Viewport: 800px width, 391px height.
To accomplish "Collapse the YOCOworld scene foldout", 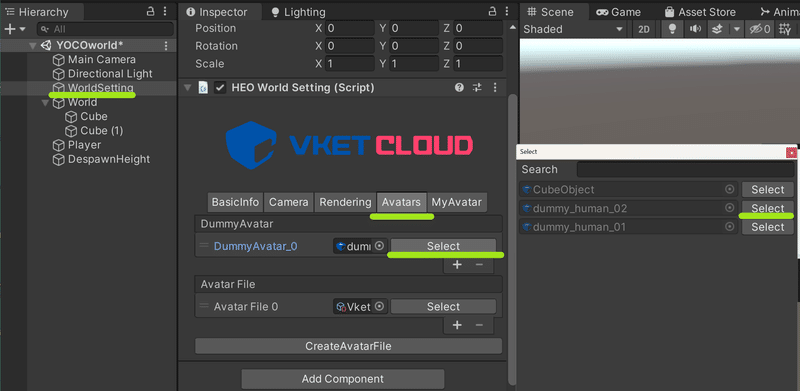I will [x=33, y=45].
